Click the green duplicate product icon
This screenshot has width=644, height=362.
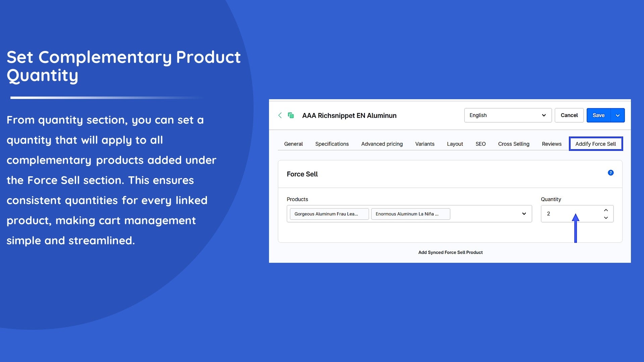coord(291,115)
